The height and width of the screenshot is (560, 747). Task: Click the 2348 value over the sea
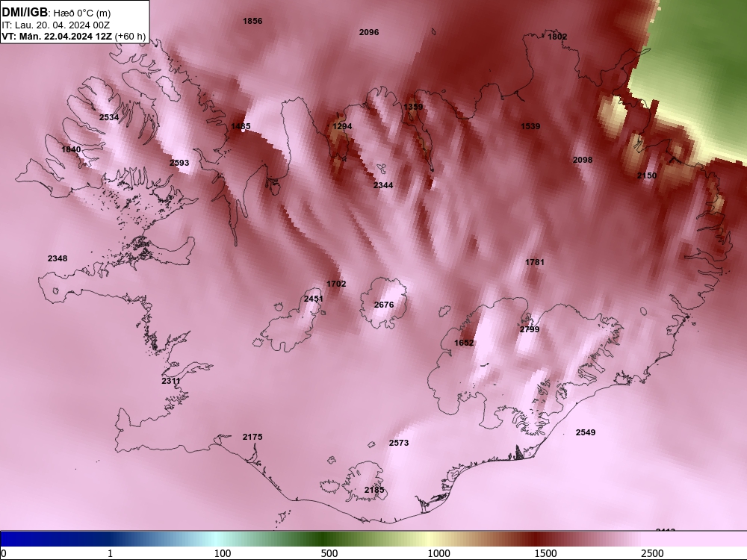[58, 258]
